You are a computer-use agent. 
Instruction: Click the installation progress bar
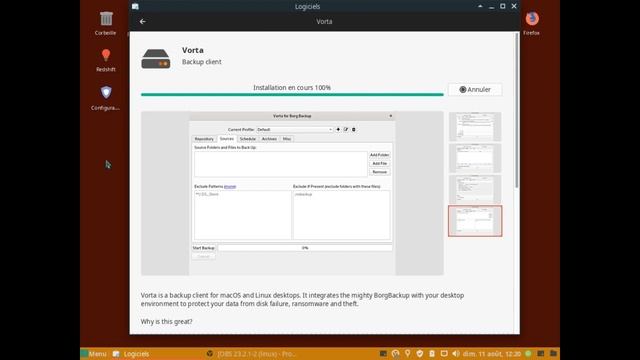(x=292, y=94)
